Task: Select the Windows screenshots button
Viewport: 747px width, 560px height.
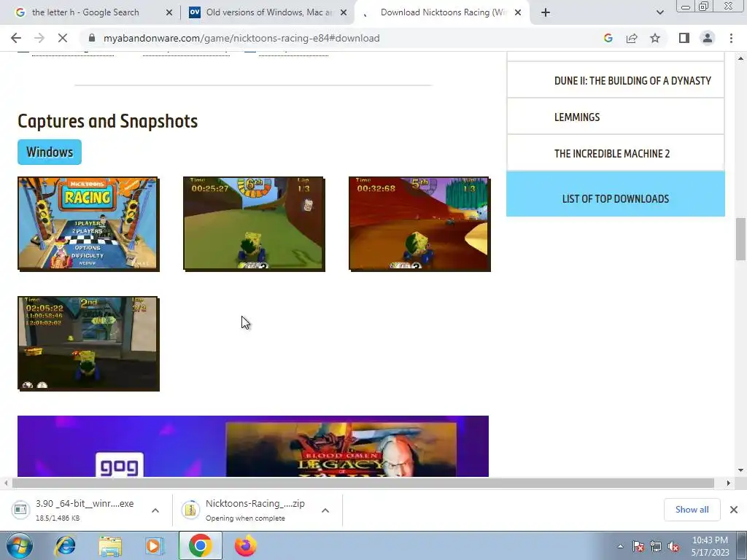Action: click(50, 152)
